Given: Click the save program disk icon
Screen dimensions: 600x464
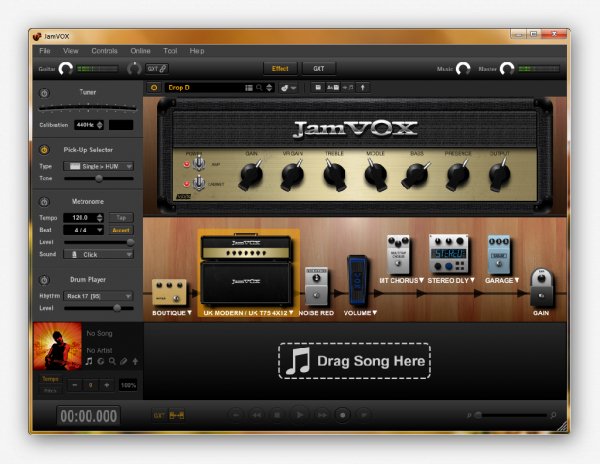Looking at the screenshot, I should tap(318, 88).
